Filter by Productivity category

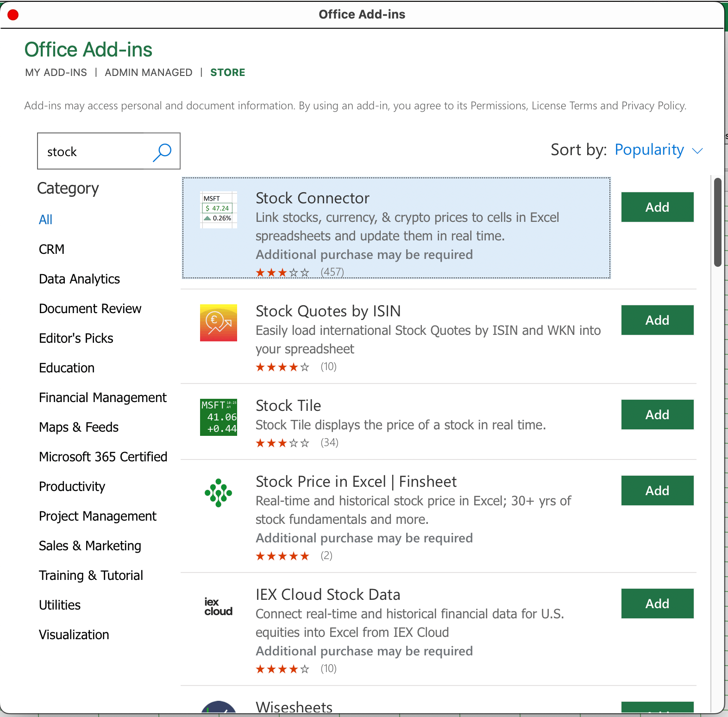pyautogui.click(x=72, y=486)
